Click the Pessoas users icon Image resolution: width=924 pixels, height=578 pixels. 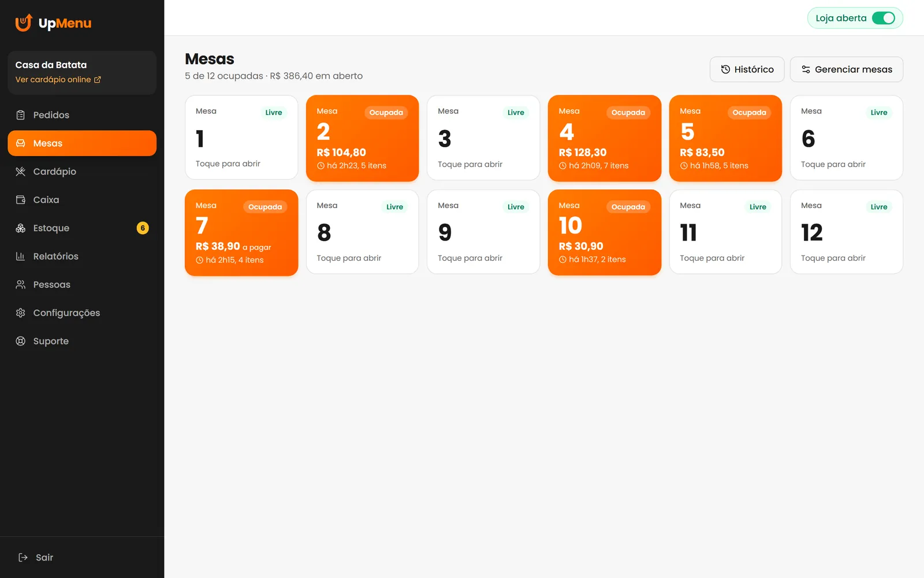coord(21,285)
